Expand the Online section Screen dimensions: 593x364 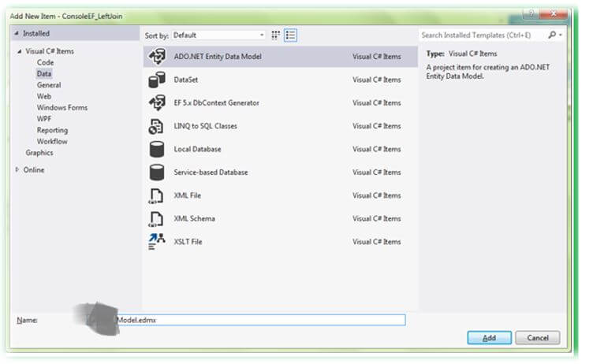17,169
